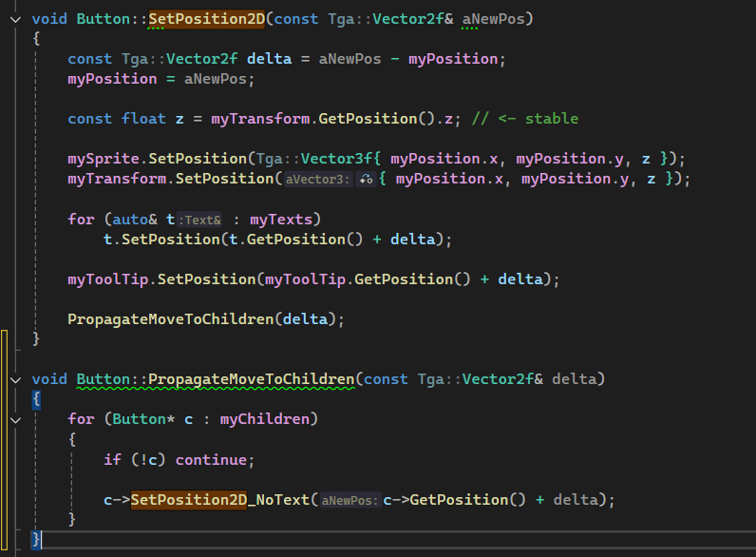This screenshot has height=557, width=756.
Task: Collapse the for loop over myChildren
Action: tap(13, 419)
